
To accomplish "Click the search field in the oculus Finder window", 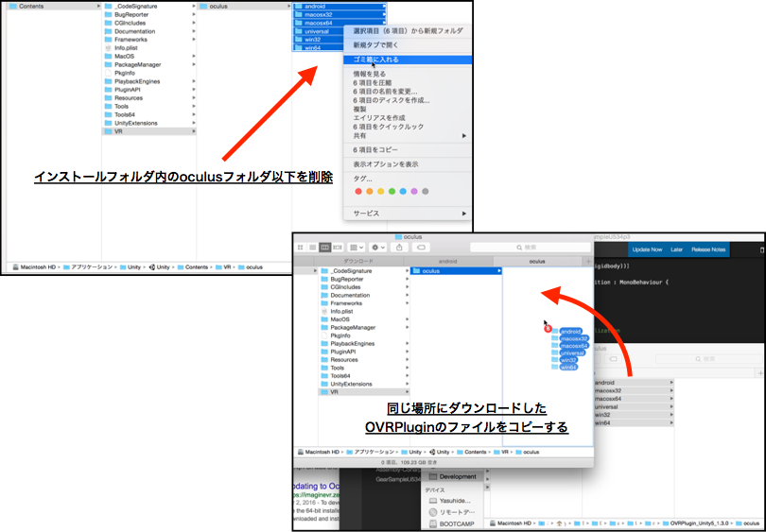I will click(x=530, y=248).
